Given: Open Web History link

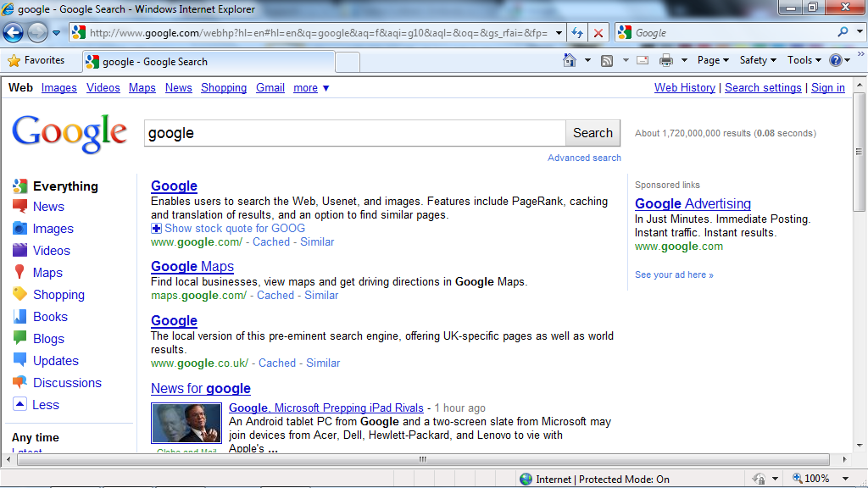Looking at the screenshot, I should (x=685, y=88).
